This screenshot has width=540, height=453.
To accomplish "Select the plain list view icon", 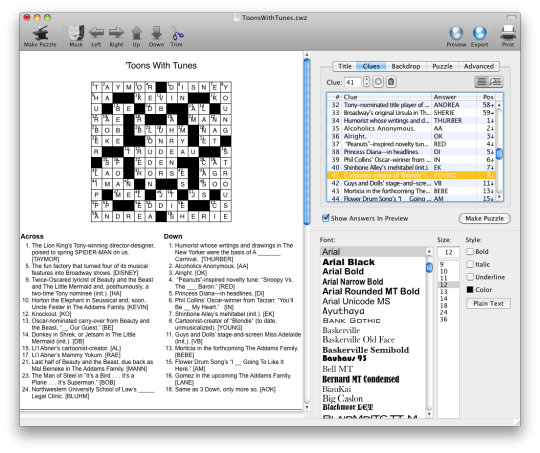I will [481, 82].
